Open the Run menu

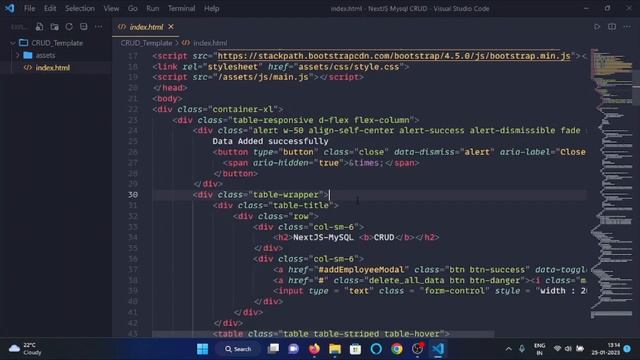[153, 8]
